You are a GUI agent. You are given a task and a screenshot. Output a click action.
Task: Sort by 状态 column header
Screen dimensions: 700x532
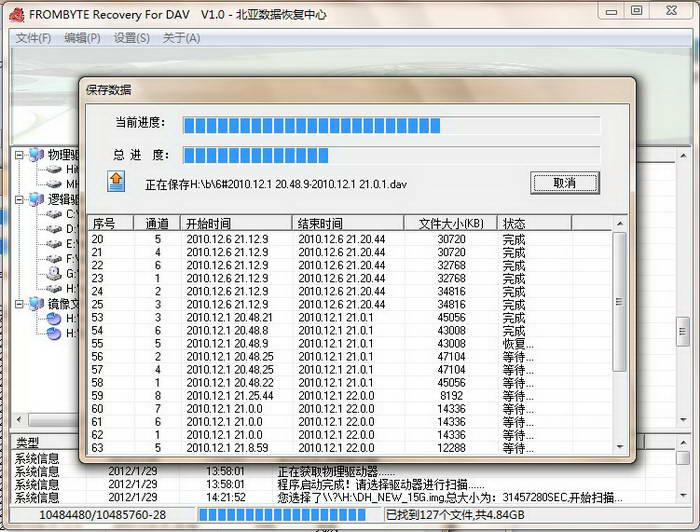535,223
